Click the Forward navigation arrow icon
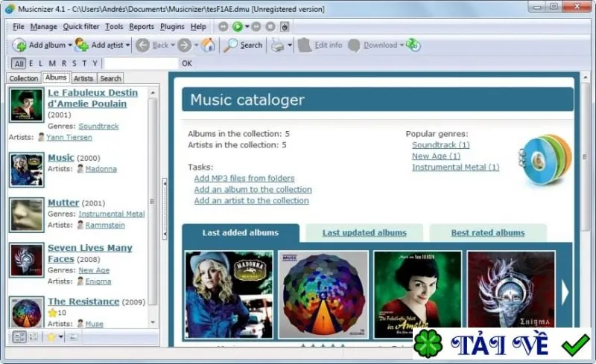This screenshot has height=364, width=596. (x=185, y=45)
